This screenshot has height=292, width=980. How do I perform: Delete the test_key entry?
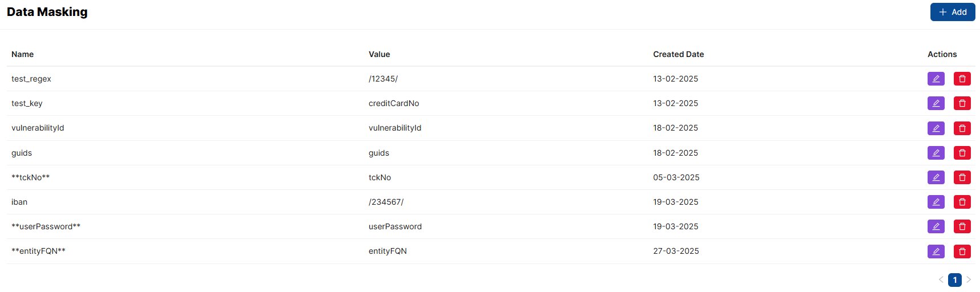click(962, 103)
